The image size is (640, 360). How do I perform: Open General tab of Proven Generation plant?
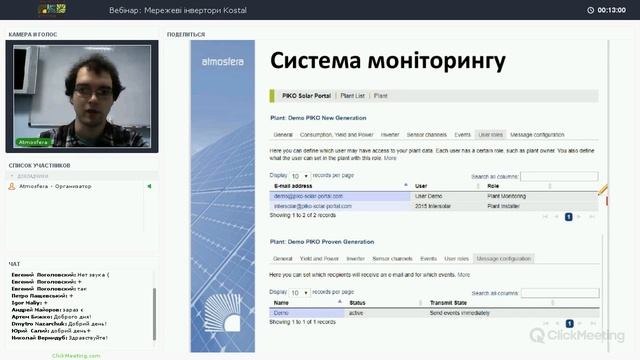pos(282,259)
